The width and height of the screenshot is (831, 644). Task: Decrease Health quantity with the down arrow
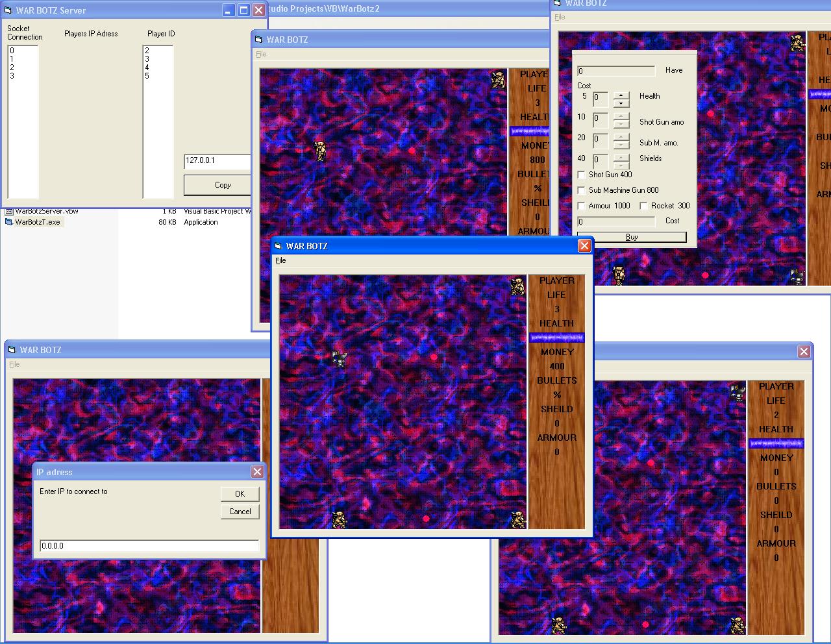point(621,104)
